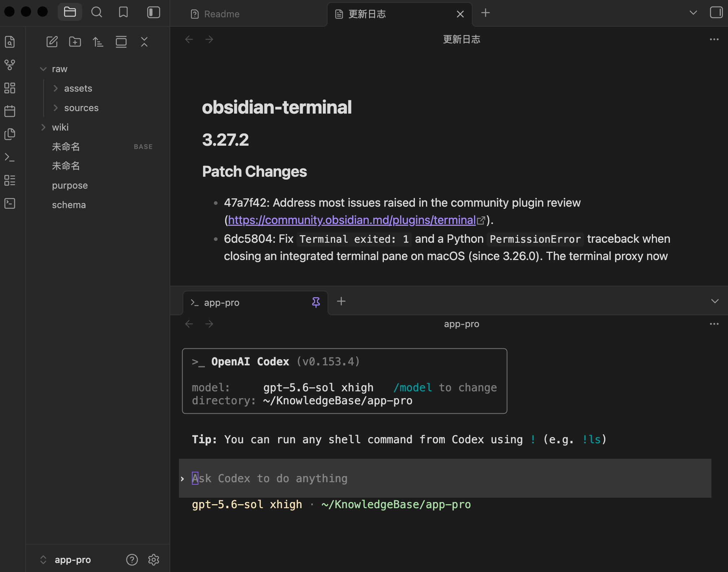Toggle the left sidebar collapse button

pos(153,12)
